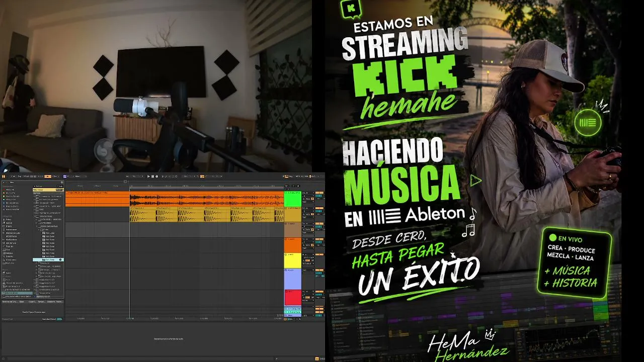Toggle the track activator on the green track

(319, 193)
